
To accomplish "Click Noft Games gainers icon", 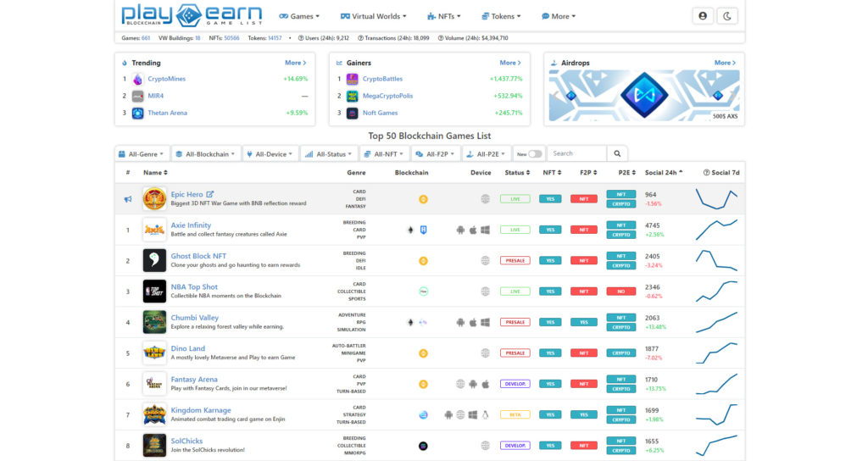I will click(352, 113).
